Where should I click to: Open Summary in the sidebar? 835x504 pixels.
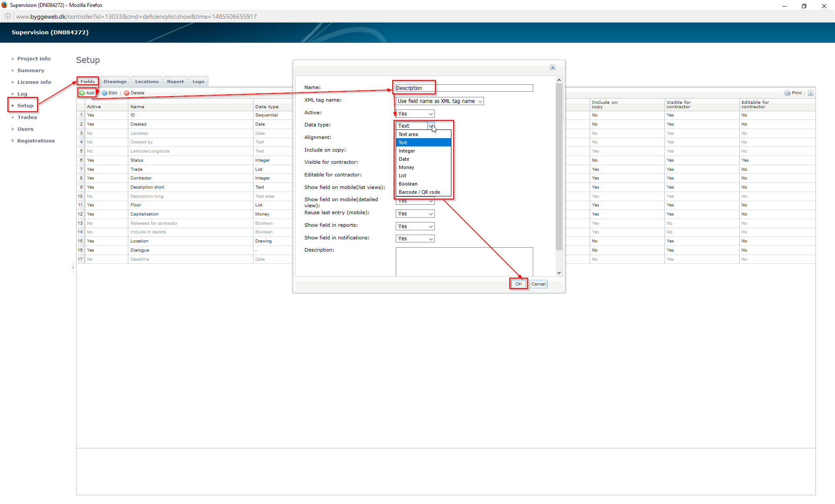click(31, 70)
